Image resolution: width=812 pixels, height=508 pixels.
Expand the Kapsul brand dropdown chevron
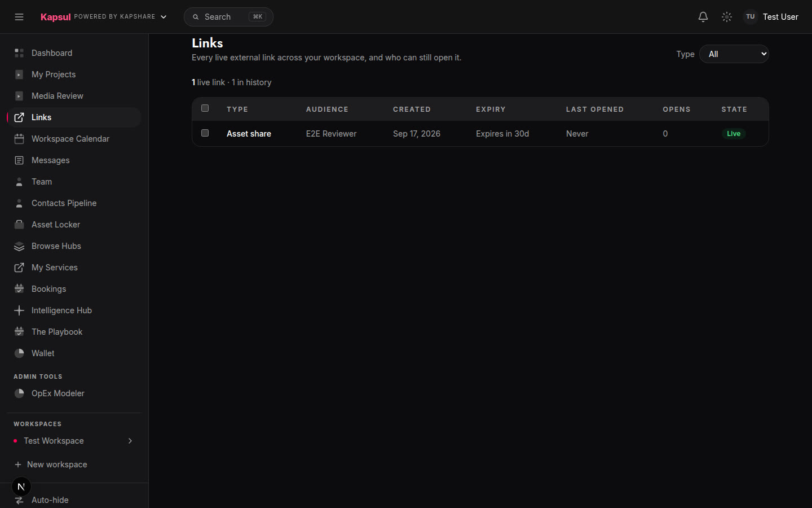pyautogui.click(x=164, y=17)
